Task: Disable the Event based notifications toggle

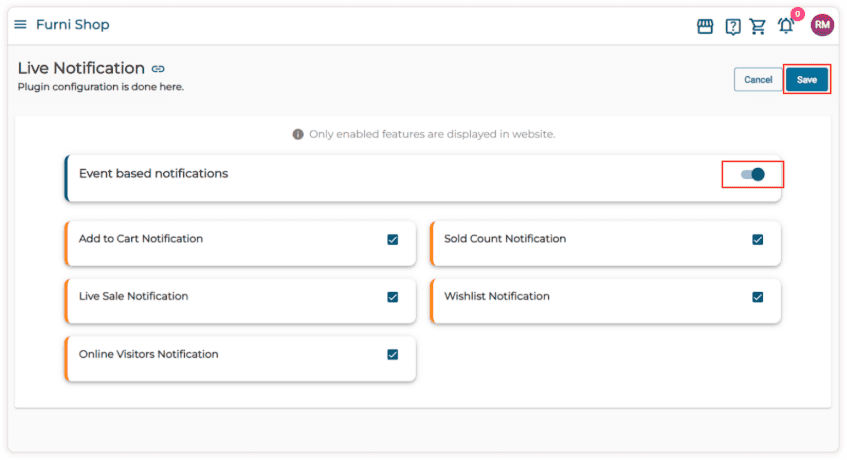Action: (753, 174)
